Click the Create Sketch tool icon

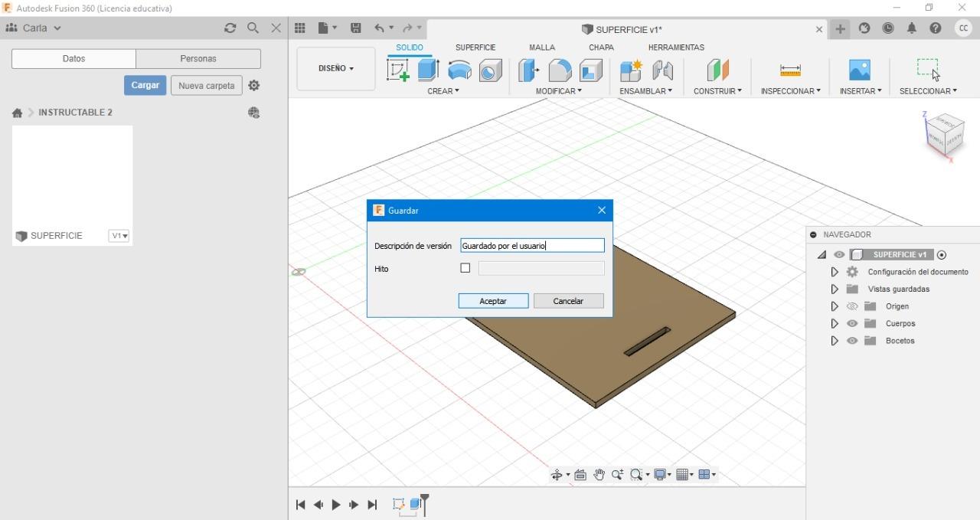[398, 70]
